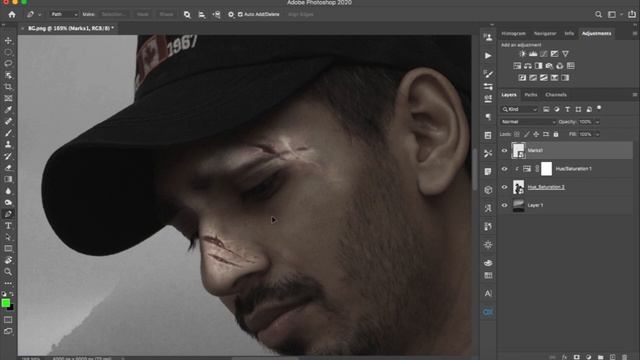
Task: Select the Gradient tool
Action: tap(8, 179)
